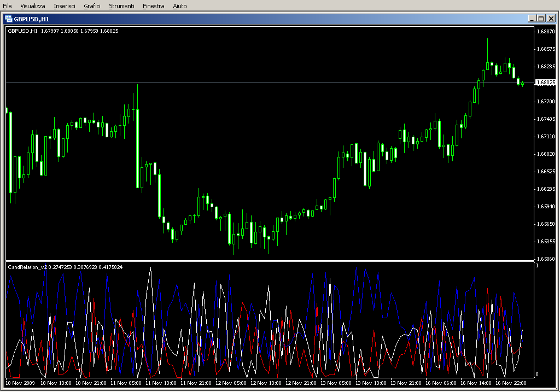Click the GBPUSD,H1 title bar text
Image resolution: width=560 pixels, height=392 pixels.
[31, 19]
